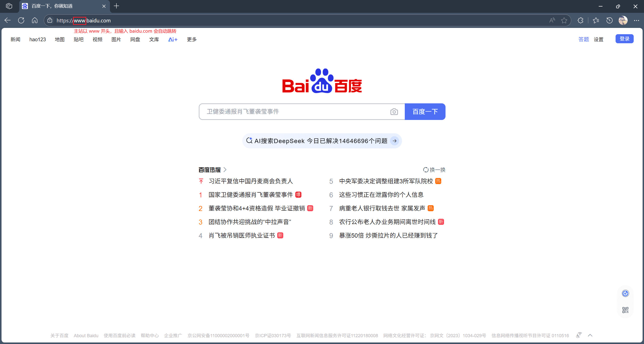This screenshot has height=344, width=644.
Task: Open 帮助中心 footer link
Action: click(150, 335)
